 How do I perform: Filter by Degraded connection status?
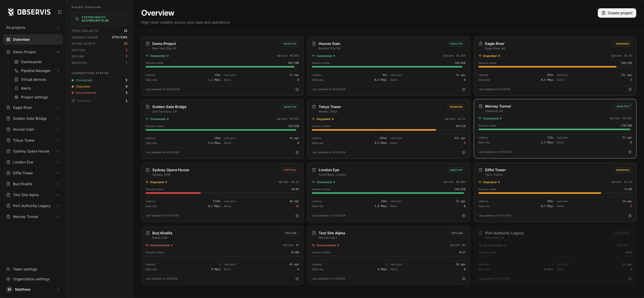pos(99,87)
